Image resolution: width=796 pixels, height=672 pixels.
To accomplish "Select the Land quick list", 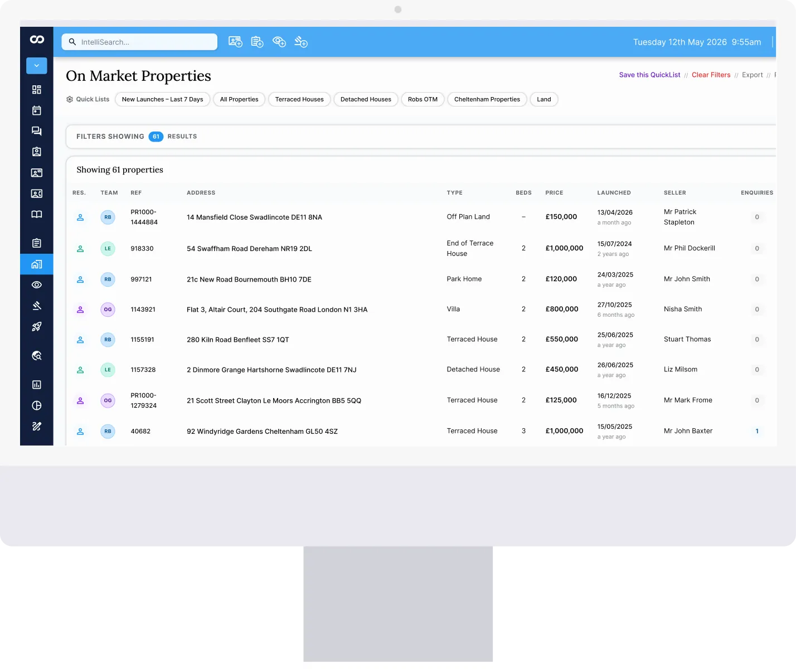I will [544, 99].
